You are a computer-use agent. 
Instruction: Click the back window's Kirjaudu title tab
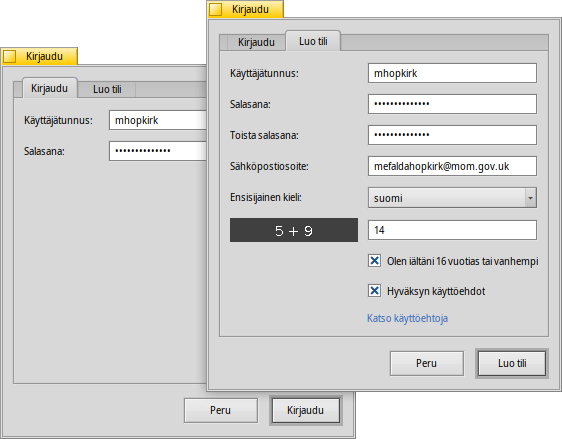click(x=39, y=56)
